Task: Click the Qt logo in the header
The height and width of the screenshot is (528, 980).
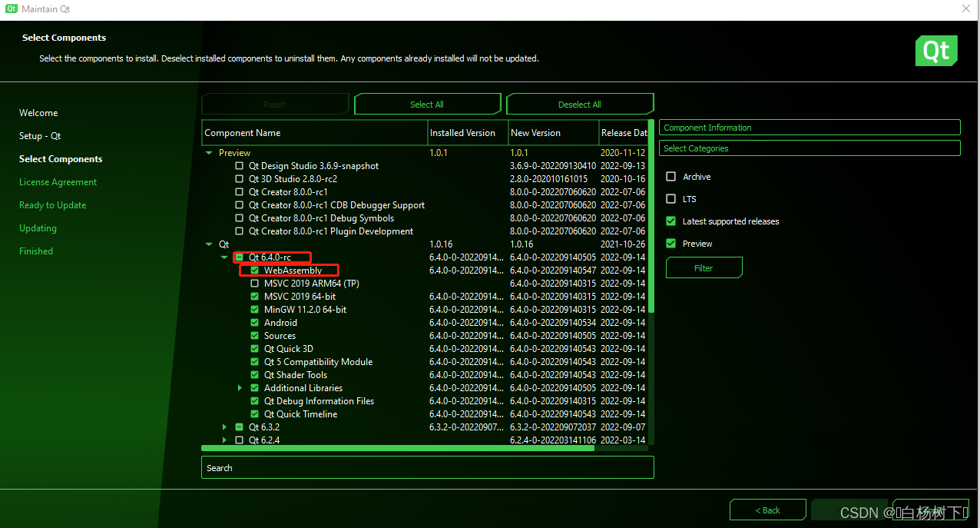Action: click(936, 51)
